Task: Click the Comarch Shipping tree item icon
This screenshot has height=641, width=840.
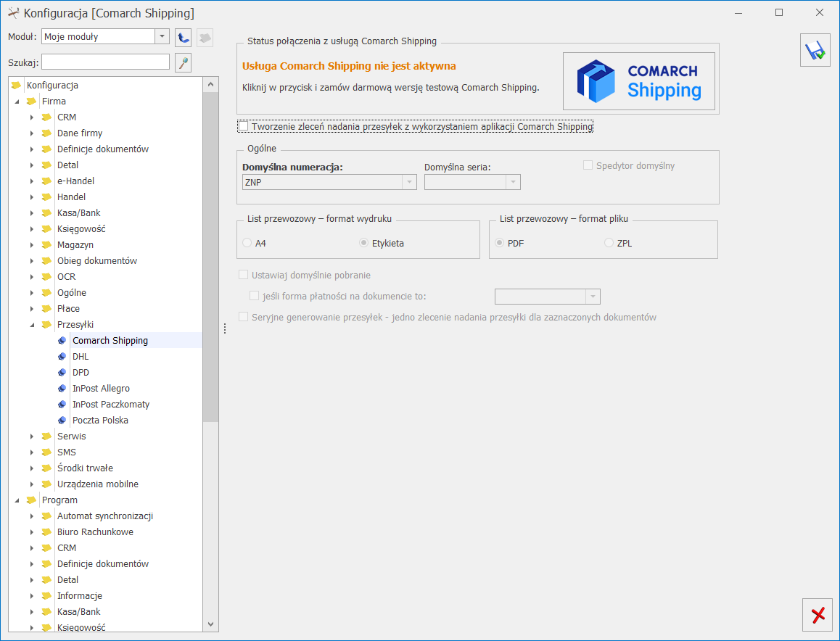Action: tap(62, 341)
